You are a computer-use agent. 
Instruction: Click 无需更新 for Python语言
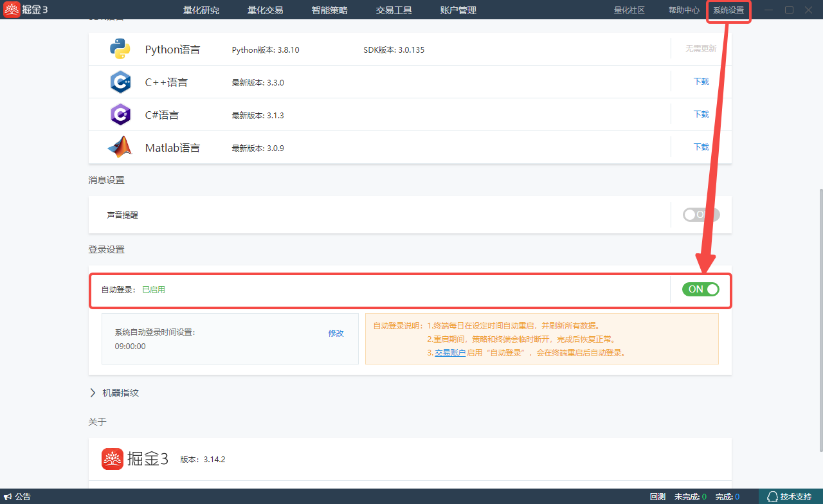(x=701, y=49)
